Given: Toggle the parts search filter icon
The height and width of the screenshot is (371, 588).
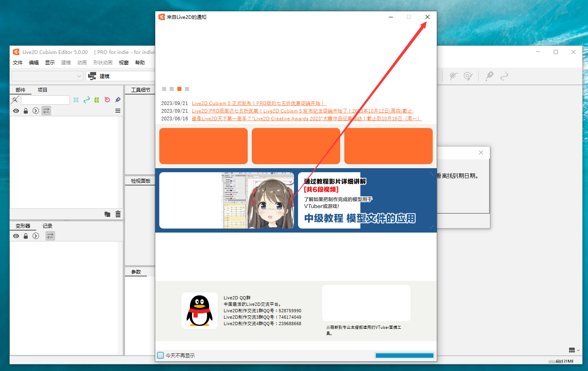Looking at the screenshot, I should click(x=15, y=100).
